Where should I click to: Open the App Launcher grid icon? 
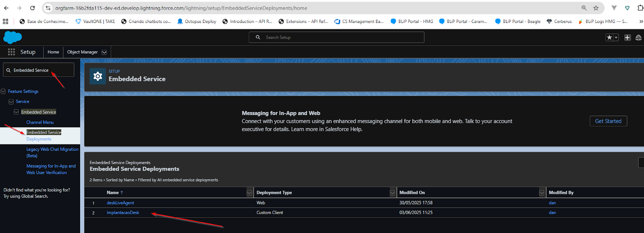[x=11, y=52]
